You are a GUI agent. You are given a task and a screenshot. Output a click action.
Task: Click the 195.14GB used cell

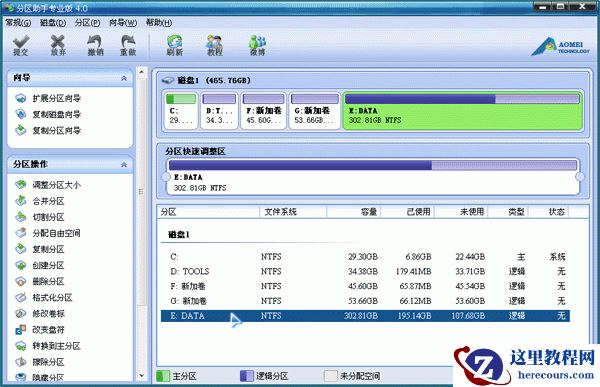[414, 316]
